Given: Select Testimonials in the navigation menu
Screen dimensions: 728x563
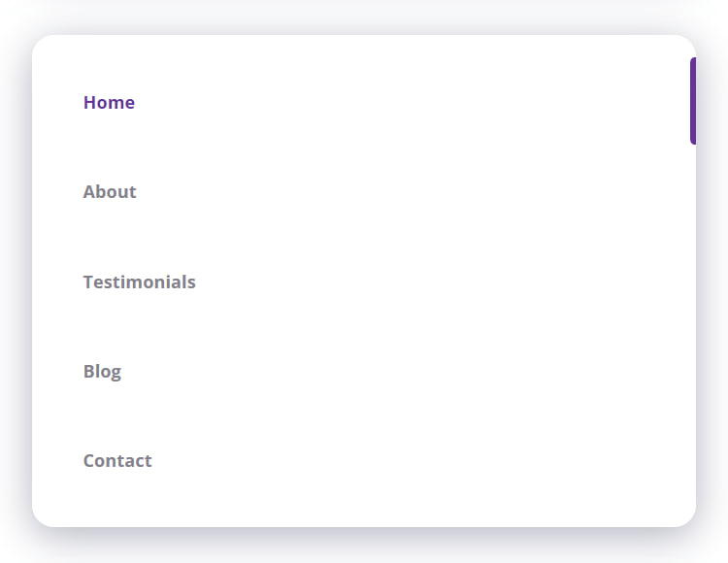Looking at the screenshot, I should click(139, 282).
